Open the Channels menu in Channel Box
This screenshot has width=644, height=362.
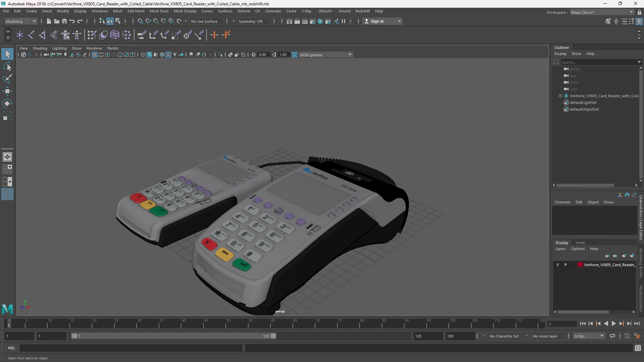click(x=562, y=202)
